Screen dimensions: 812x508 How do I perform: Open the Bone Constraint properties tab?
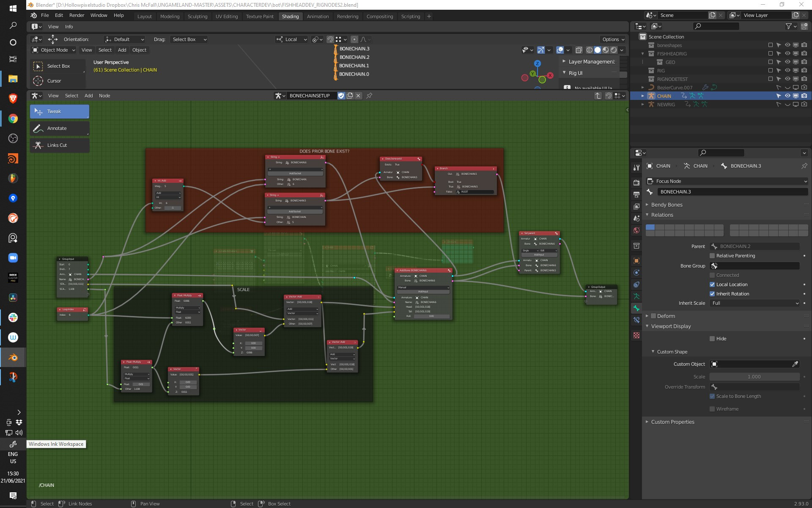[x=636, y=320]
